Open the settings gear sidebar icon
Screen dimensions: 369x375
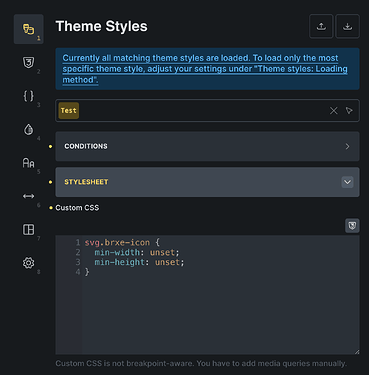pos(28,263)
